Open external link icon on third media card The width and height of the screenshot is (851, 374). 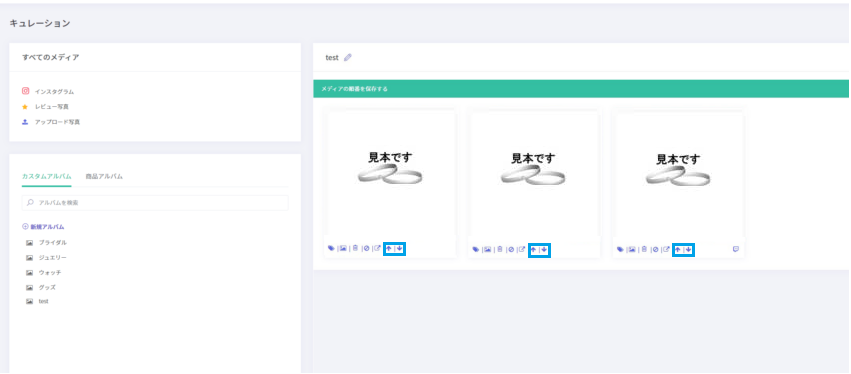[x=666, y=250]
